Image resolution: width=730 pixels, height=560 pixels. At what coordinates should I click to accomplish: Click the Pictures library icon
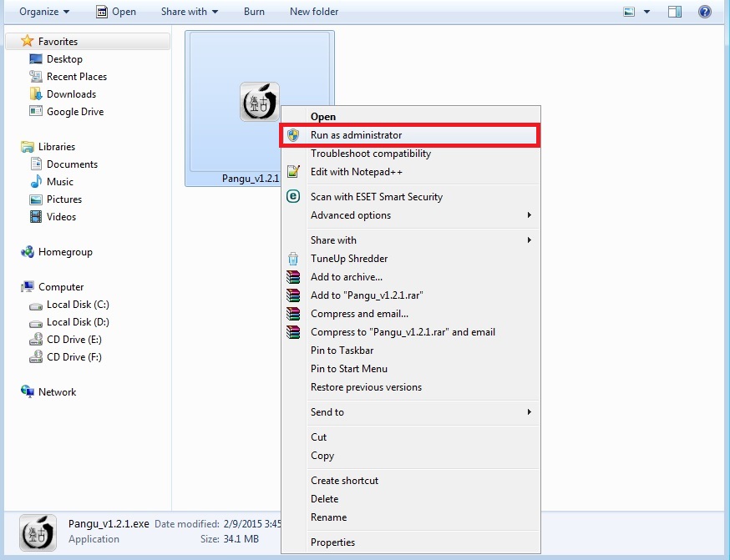(36, 199)
